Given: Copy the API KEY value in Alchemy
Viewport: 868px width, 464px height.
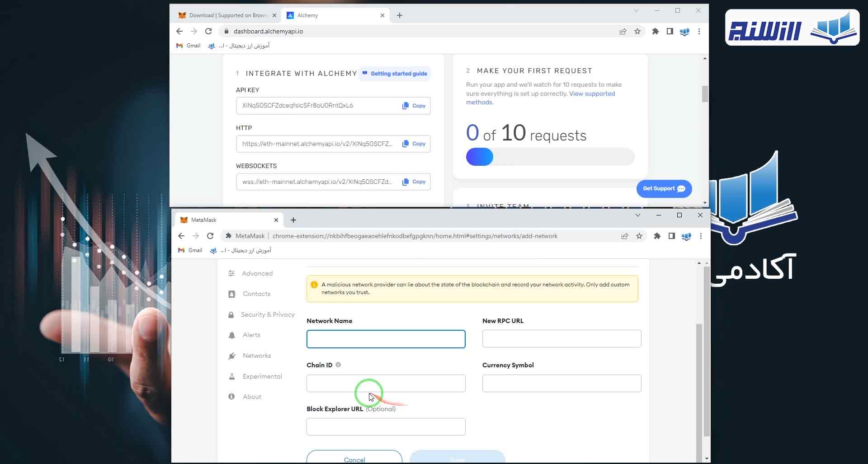Looking at the screenshot, I should 414,106.
